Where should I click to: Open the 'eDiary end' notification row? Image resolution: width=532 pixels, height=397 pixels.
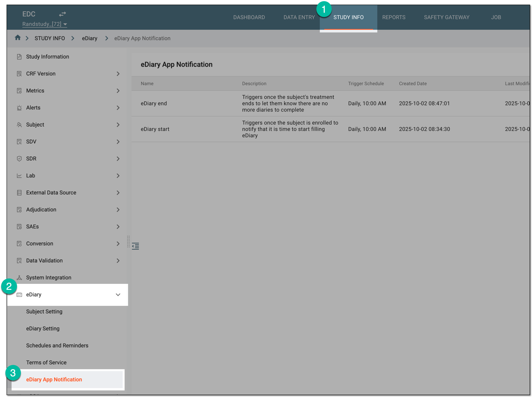tap(330, 103)
